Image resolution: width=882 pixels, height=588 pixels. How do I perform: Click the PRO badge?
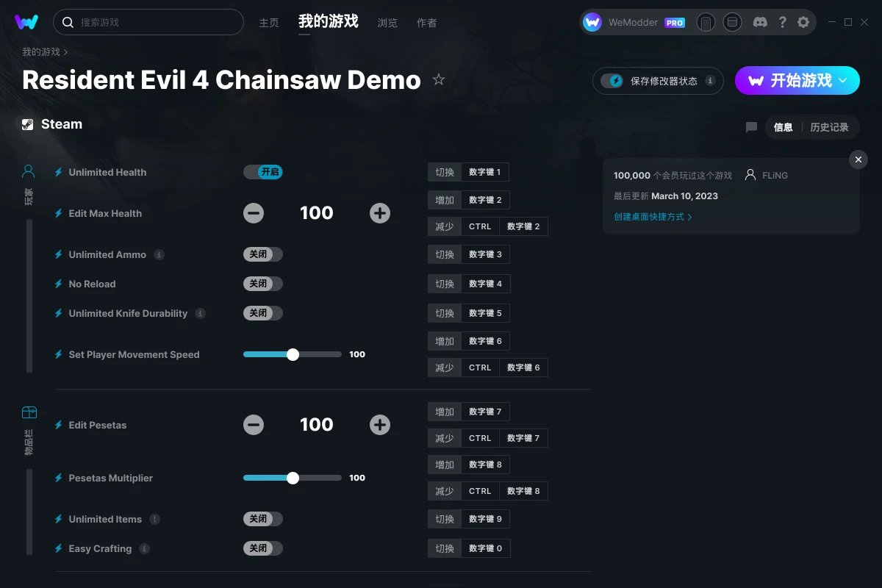coord(675,23)
